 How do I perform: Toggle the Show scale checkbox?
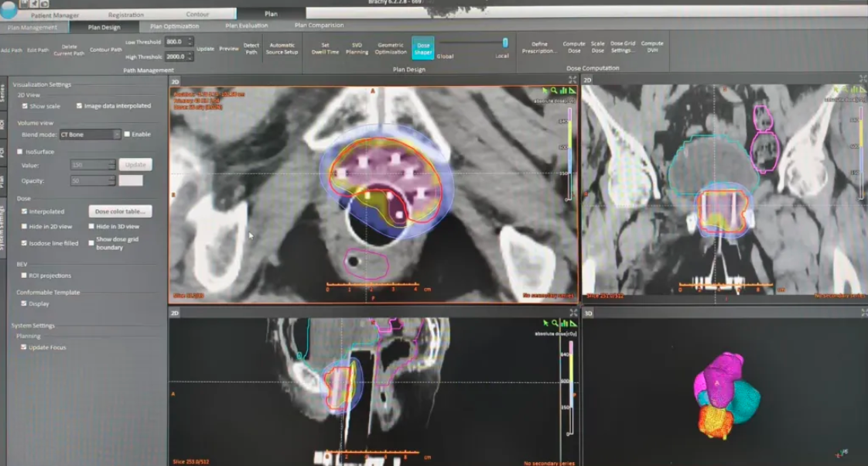coord(25,106)
